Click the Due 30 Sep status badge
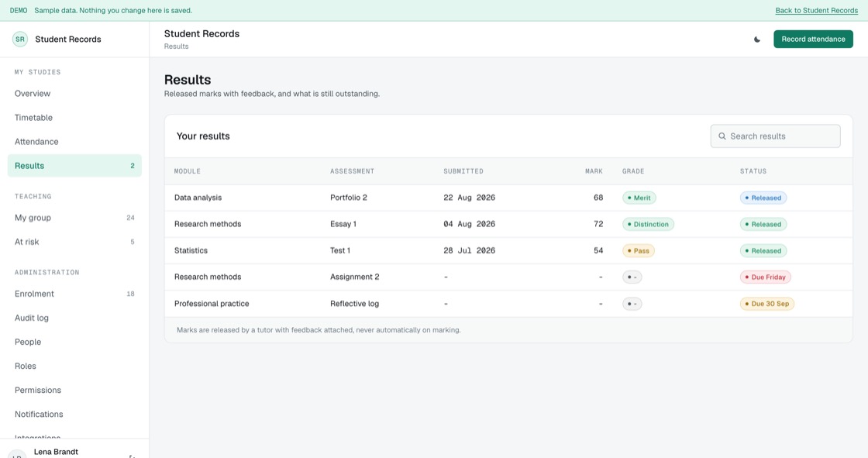The width and height of the screenshot is (868, 458). point(766,304)
